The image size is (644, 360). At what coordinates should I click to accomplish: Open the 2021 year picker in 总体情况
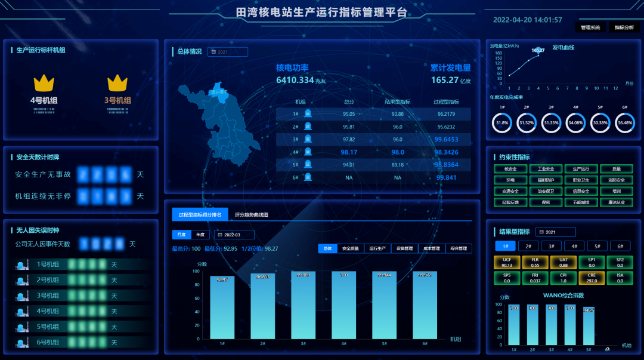[227, 52]
